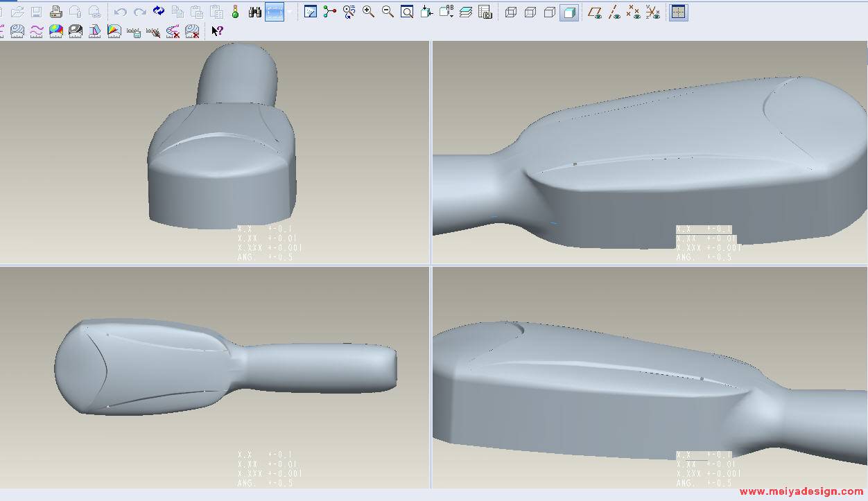This screenshot has height=501, width=868.
Task: Send the model as an email attachment
Action: click(76, 12)
